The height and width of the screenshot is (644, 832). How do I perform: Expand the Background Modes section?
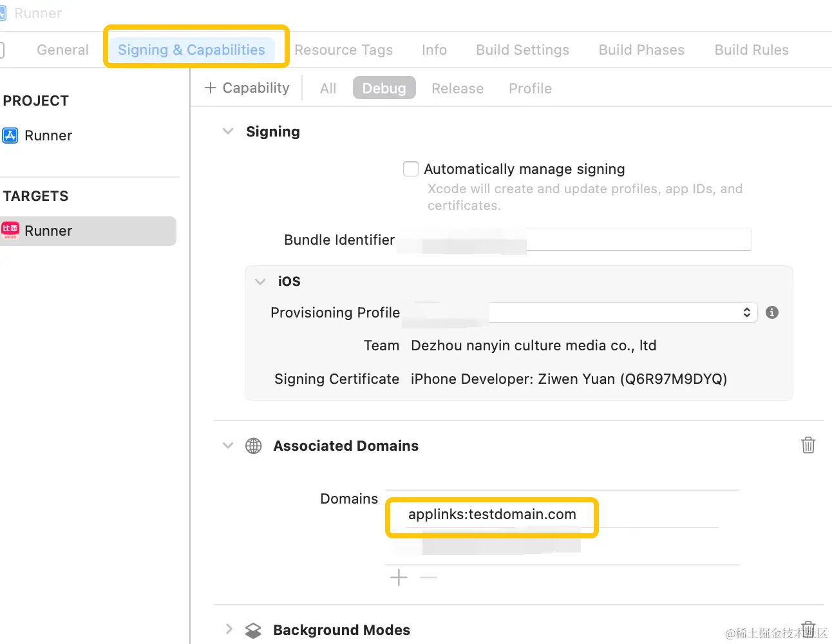pos(229,629)
